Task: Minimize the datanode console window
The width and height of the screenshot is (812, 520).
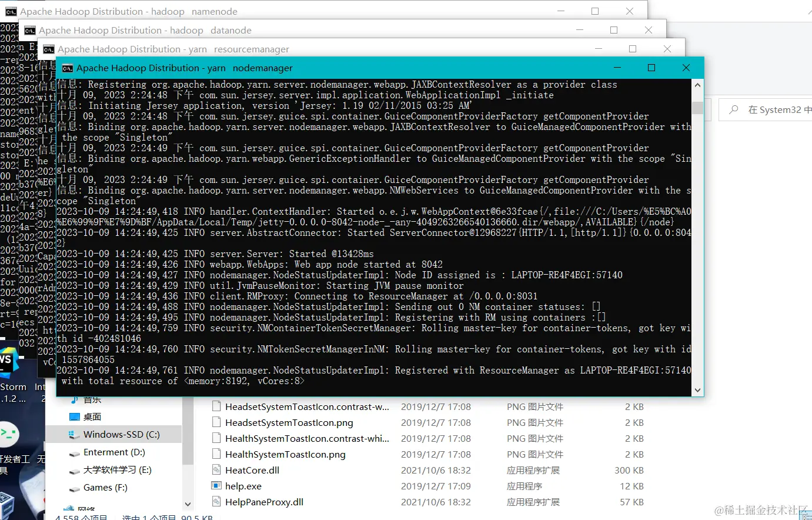Action: pos(580,30)
